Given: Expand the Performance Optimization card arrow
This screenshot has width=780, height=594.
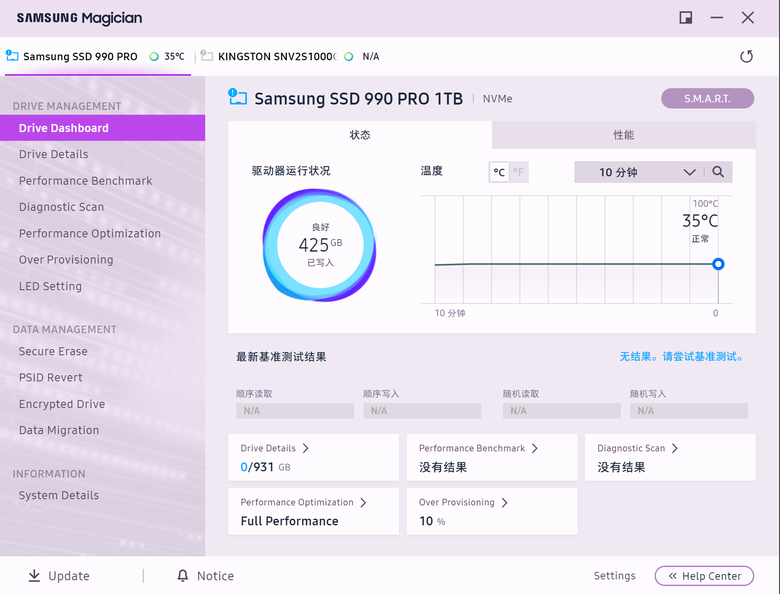Looking at the screenshot, I should pyautogui.click(x=363, y=502).
